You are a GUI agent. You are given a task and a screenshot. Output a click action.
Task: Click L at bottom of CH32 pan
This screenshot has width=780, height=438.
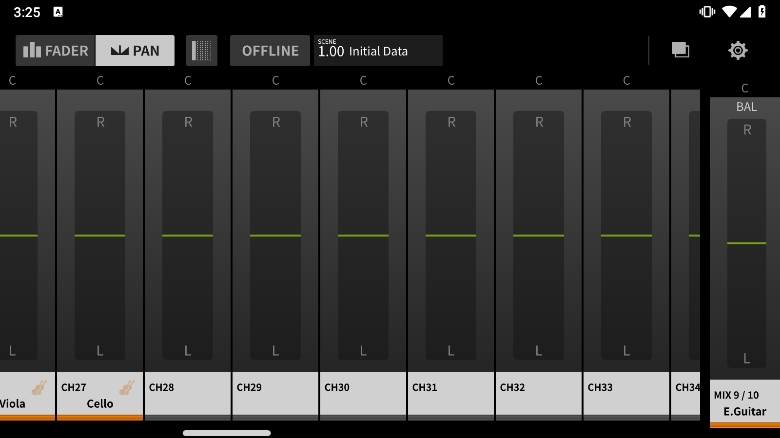click(538, 351)
